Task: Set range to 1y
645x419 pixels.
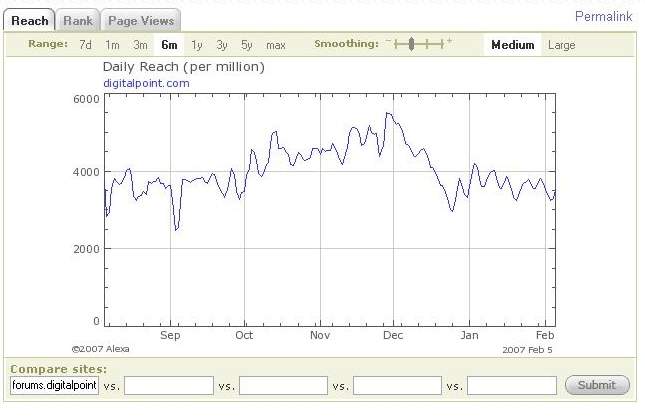Action: tap(197, 44)
